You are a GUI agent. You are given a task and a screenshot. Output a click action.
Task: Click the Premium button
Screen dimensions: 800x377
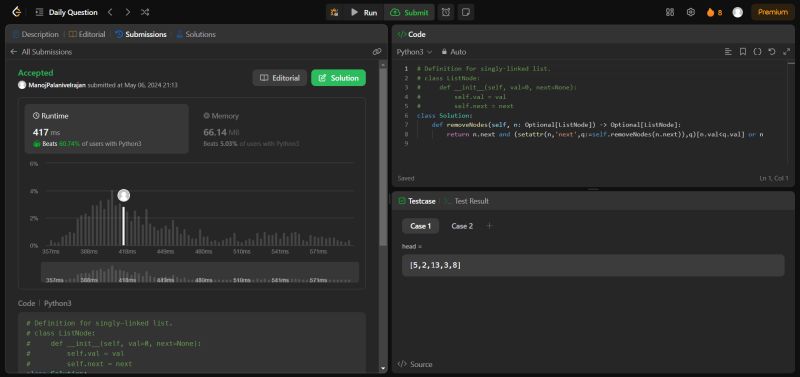(x=772, y=12)
